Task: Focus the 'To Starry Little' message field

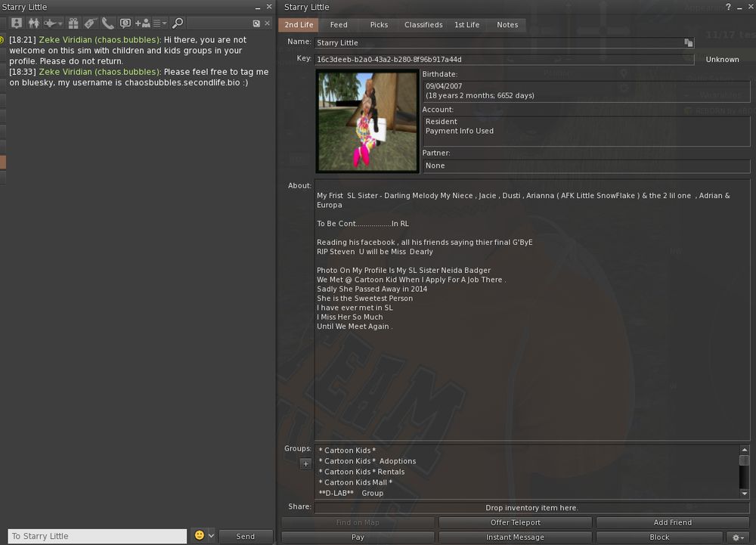Action: 98,537
